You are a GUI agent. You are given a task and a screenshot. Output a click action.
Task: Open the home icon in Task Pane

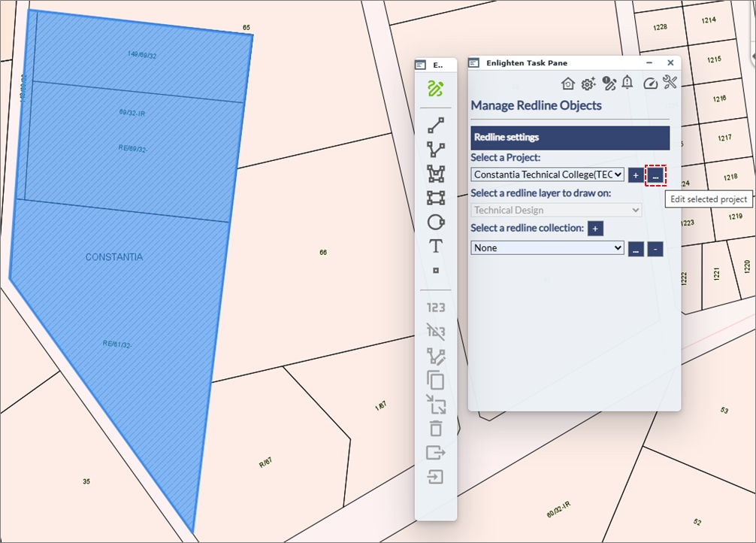tap(568, 83)
